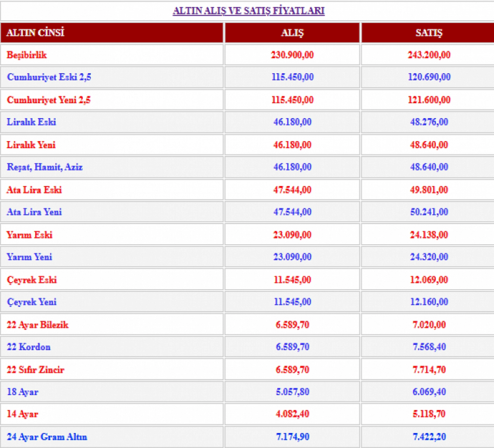Screen dimensions: 494x448
Task: Click 22 Kordon selling price 7.568,40
Action: [429, 347]
